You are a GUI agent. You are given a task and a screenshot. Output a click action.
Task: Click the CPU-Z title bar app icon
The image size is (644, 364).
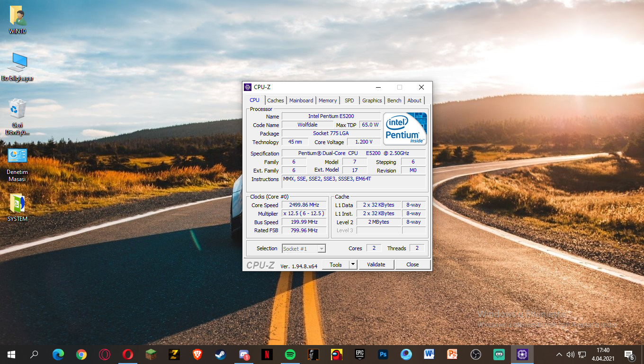[248, 87]
